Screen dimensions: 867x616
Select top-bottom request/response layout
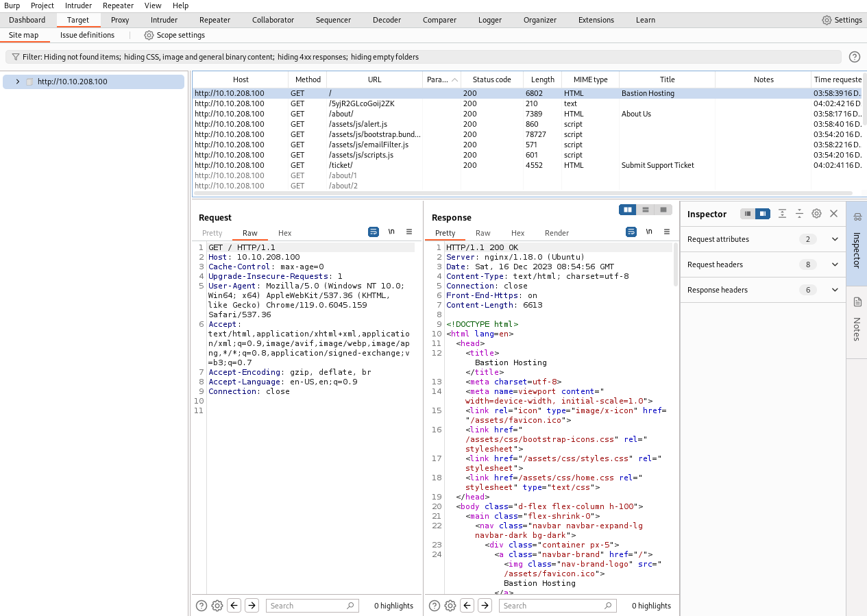(x=646, y=210)
